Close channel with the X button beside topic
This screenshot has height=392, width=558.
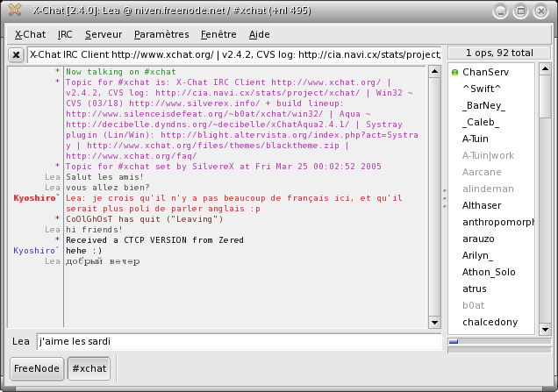tap(16, 54)
